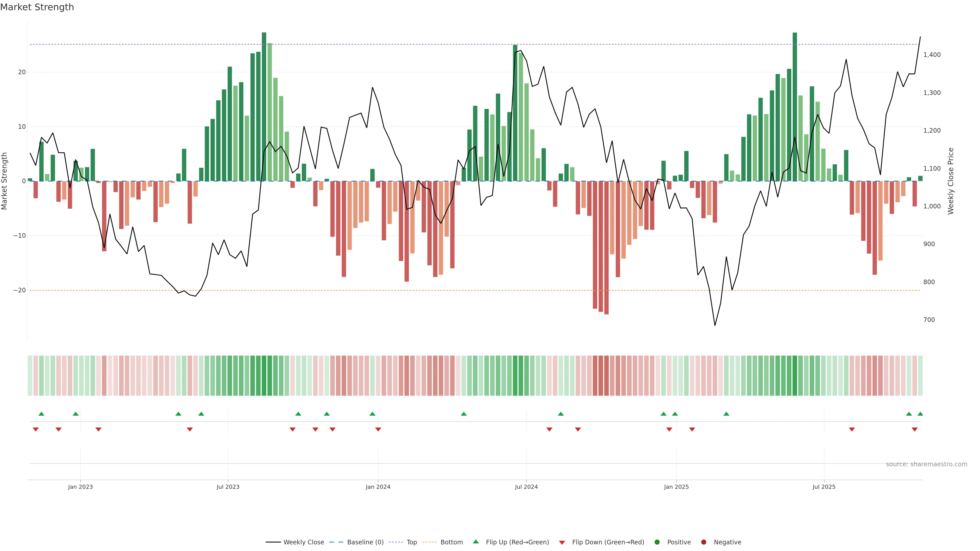This screenshot has height=551, width=980.
Task: Select the leftmost green flip-up marker
Action: (41, 414)
